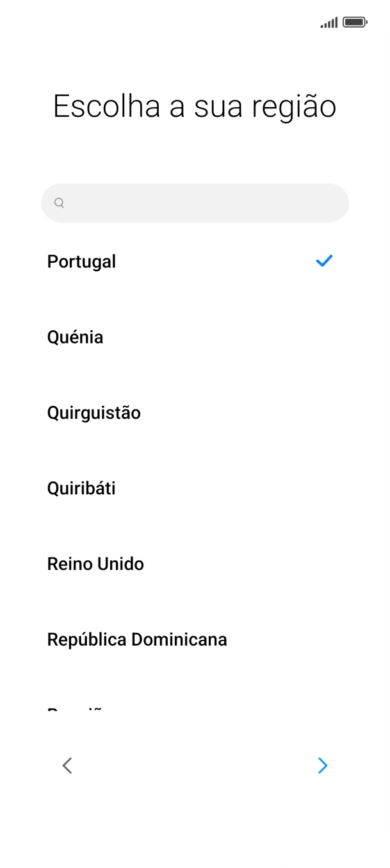The height and width of the screenshot is (868, 390).
Task: Select Quirguistão as region
Action: (x=93, y=412)
